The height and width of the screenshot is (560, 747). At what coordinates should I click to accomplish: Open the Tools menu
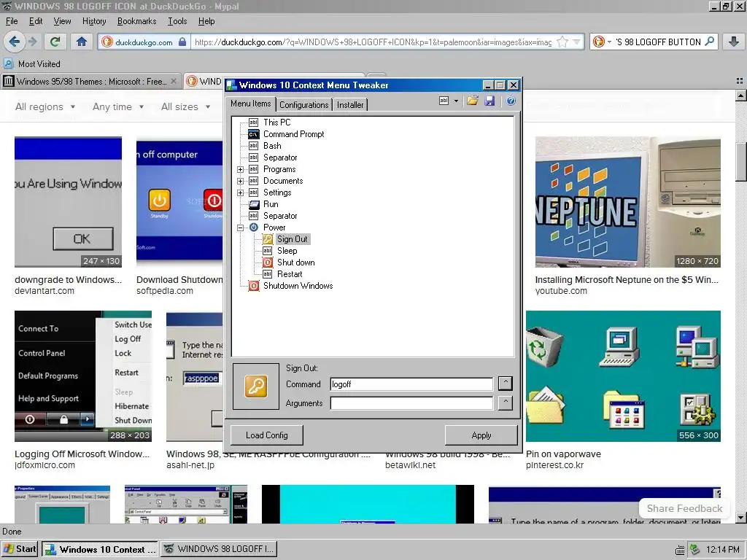pyautogui.click(x=177, y=21)
